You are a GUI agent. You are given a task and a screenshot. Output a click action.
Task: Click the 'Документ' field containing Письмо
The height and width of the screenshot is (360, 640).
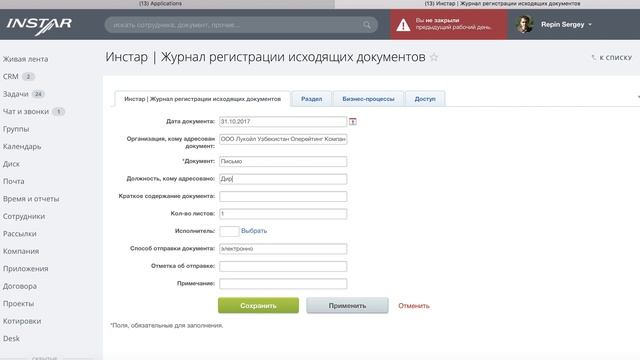pos(283,162)
